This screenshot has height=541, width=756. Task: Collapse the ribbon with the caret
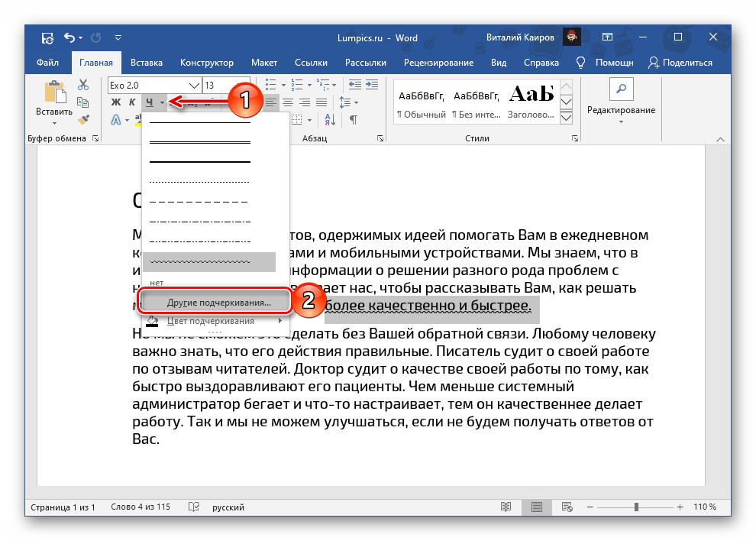[x=720, y=140]
